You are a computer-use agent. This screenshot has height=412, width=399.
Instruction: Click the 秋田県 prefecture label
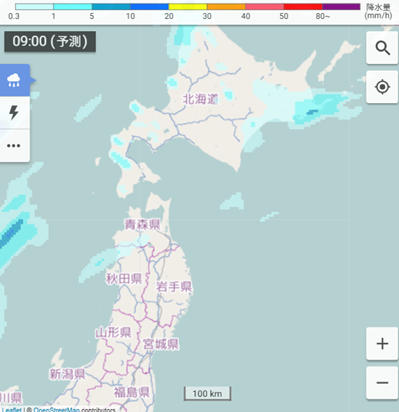click(x=124, y=279)
